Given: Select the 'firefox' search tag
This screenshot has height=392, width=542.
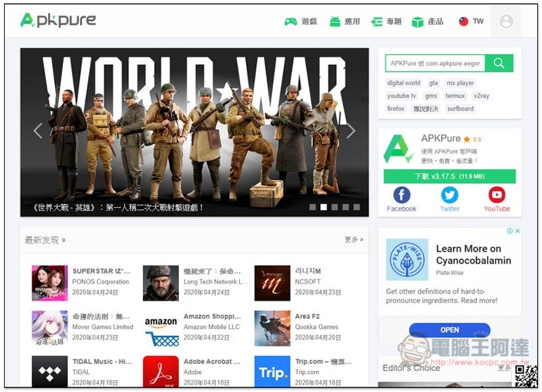Looking at the screenshot, I should pyautogui.click(x=396, y=108).
